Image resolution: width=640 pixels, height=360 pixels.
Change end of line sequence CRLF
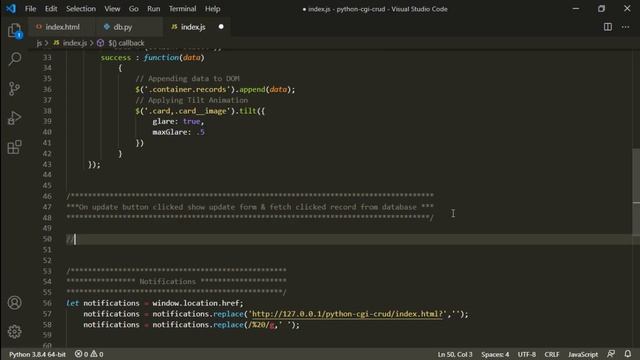click(551, 354)
